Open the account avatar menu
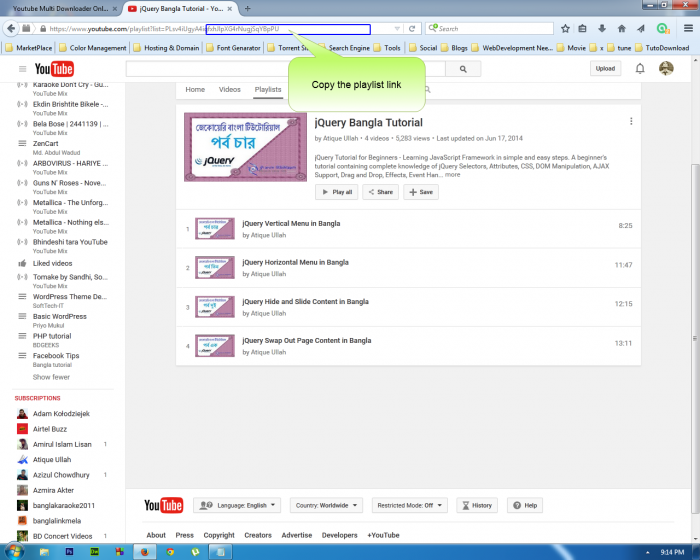700x560 pixels. click(666, 68)
